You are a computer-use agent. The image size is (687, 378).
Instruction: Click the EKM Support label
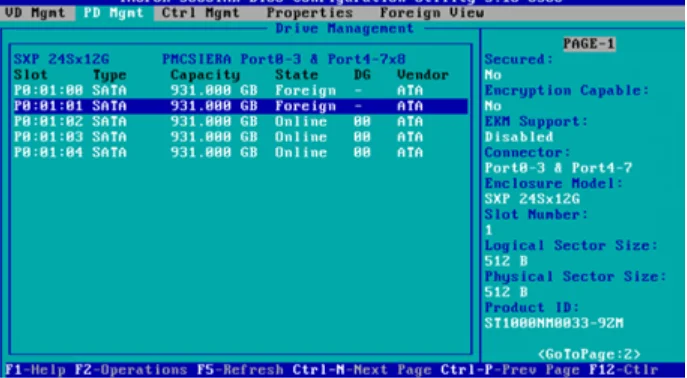(536, 121)
